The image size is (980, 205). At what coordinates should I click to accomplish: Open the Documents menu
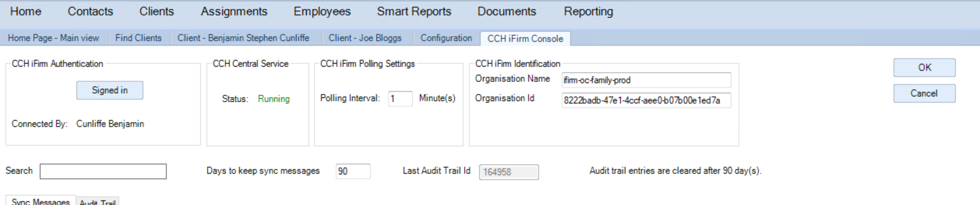coord(506,11)
